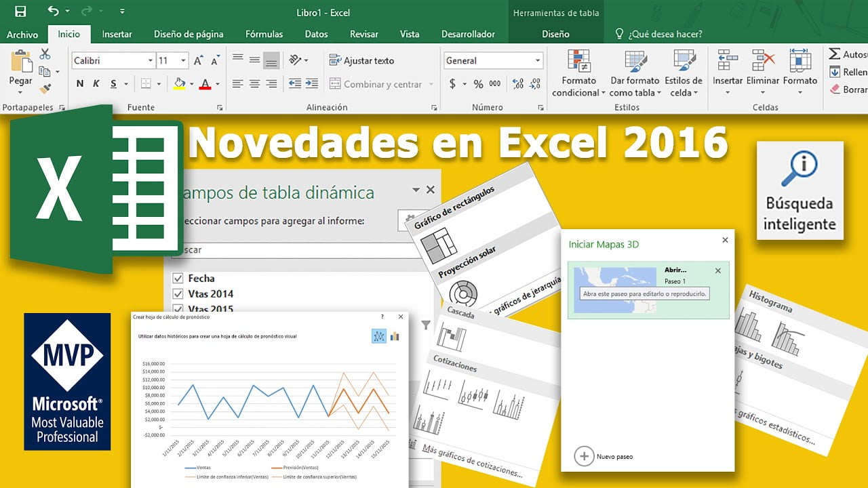Center text horizontally in the cell
Screen dimensions: 868x488
pyautogui.click(x=254, y=84)
